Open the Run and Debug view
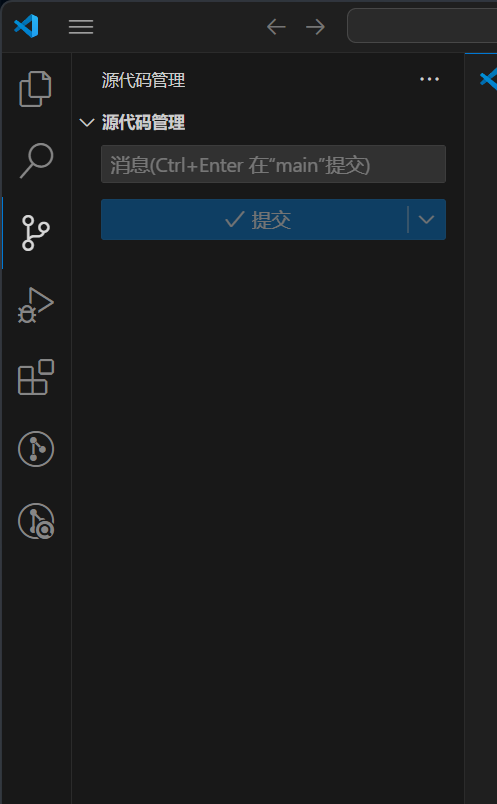497x804 pixels. click(36, 305)
